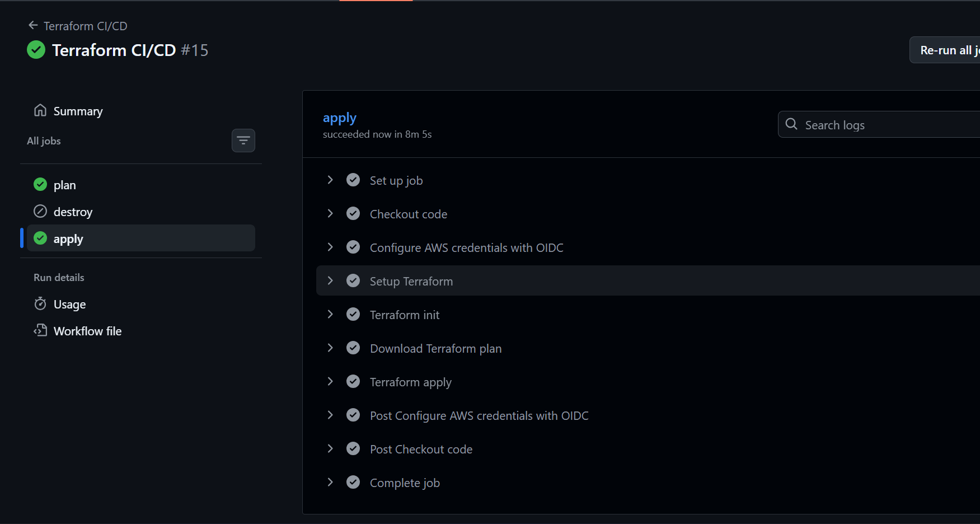Expand the Terraform init step
The height and width of the screenshot is (524, 980).
point(330,314)
